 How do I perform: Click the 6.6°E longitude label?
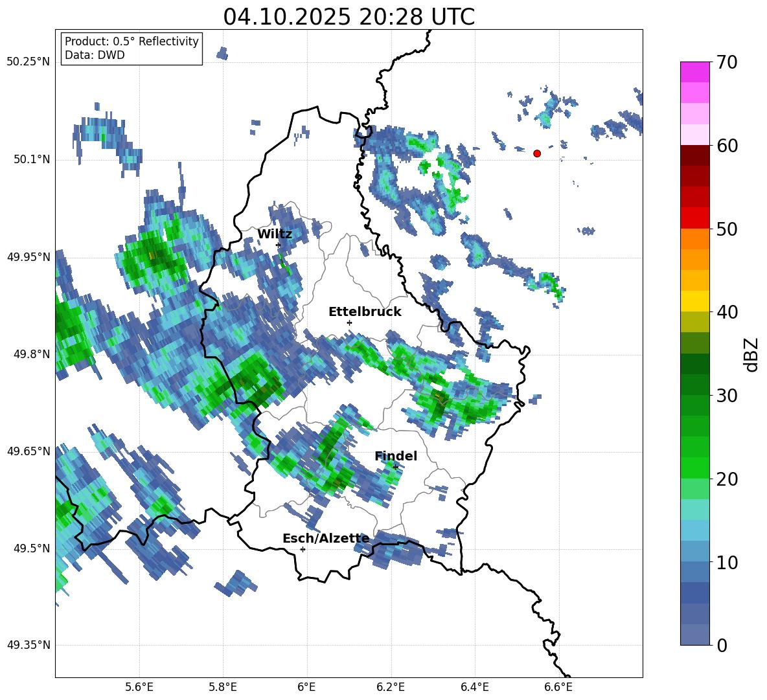coord(558,687)
